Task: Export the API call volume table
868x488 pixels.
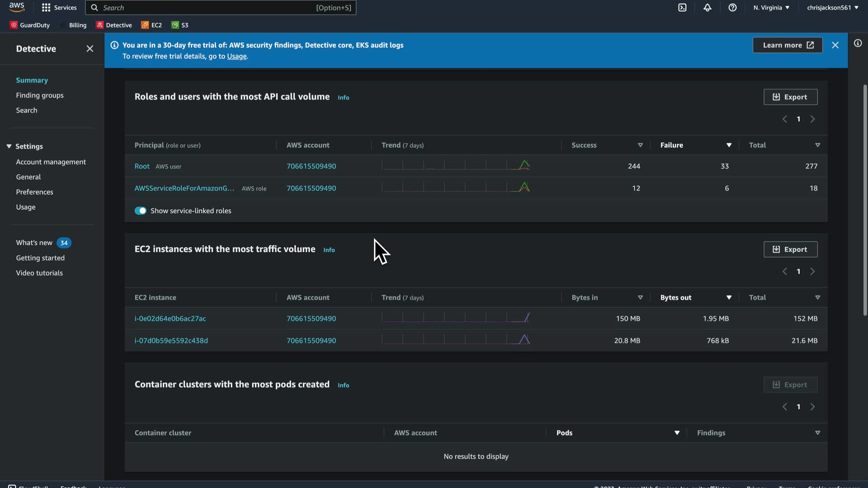Action: tap(790, 97)
